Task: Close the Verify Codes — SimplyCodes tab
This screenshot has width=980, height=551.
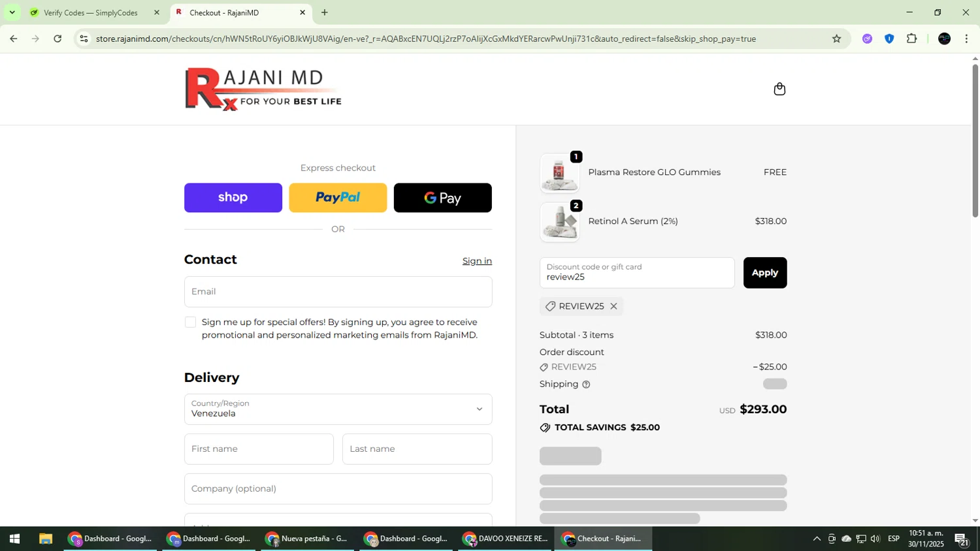Action: pos(156,12)
